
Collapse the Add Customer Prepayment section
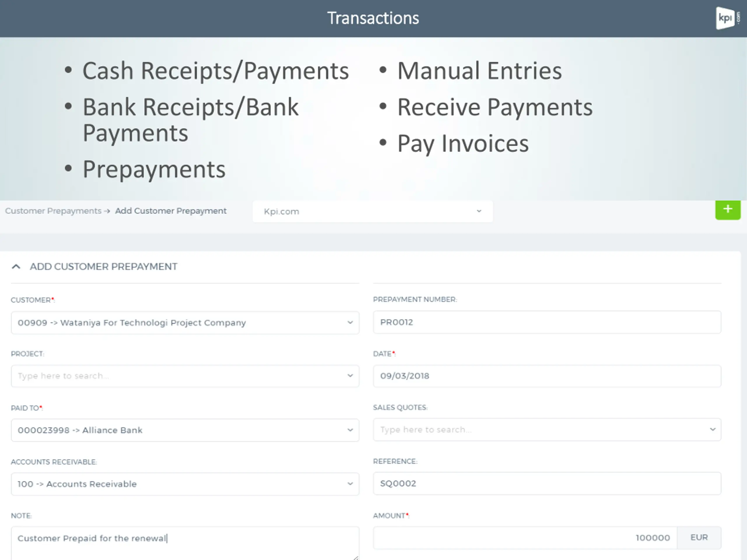[x=16, y=267]
